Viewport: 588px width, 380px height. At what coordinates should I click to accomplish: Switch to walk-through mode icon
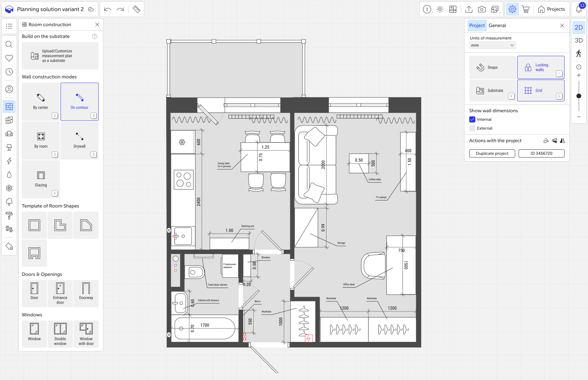click(x=578, y=53)
